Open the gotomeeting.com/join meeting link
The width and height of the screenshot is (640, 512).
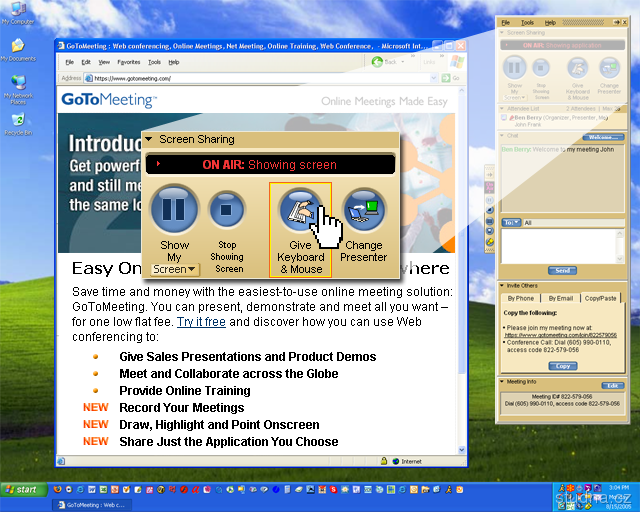pyautogui.click(x=561, y=335)
